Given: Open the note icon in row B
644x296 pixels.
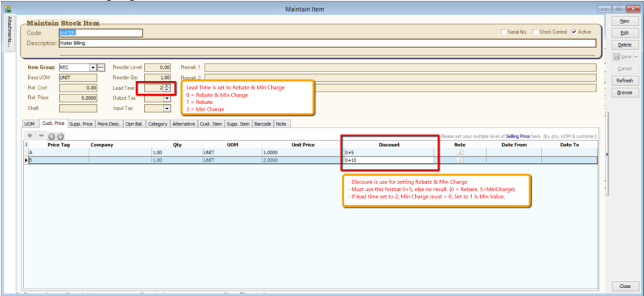Looking at the screenshot, I should (460, 159).
